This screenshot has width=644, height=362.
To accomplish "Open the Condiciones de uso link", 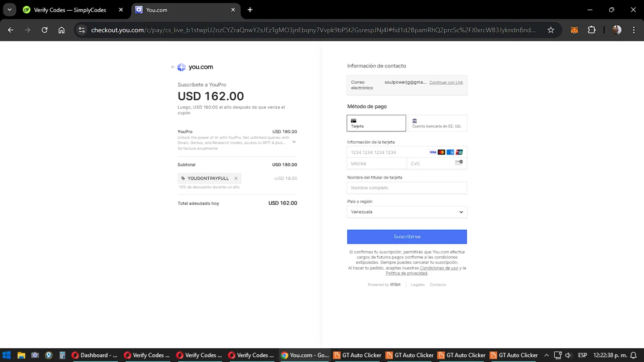I will point(439,268).
